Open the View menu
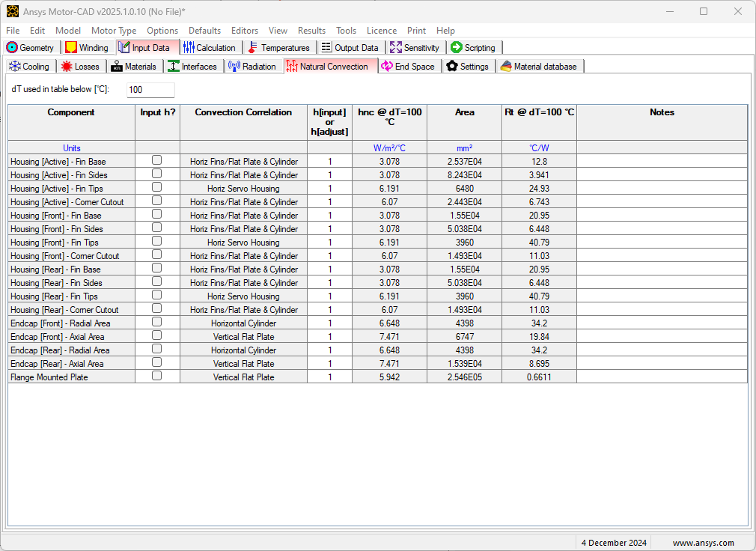Viewport: 756px width, 551px height. coord(278,31)
